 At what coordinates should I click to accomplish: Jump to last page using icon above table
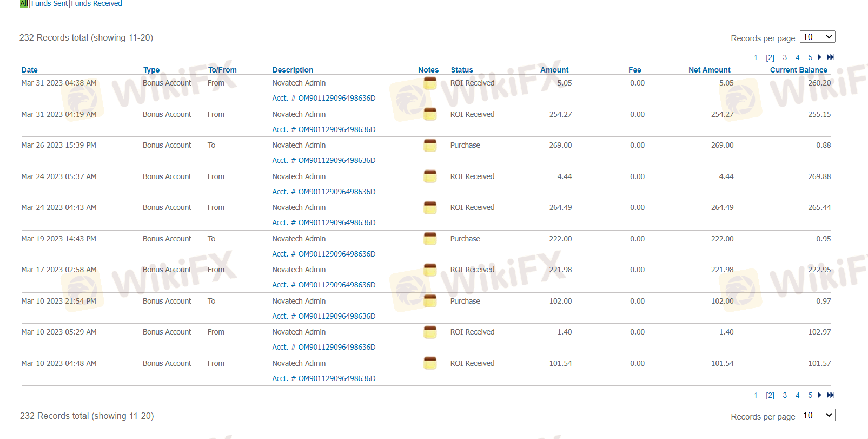(x=831, y=57)
